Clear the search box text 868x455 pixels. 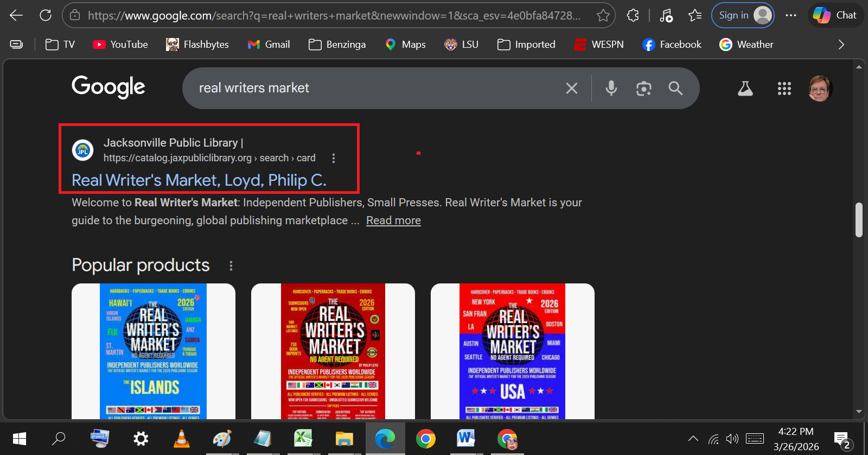click(572, 89)
